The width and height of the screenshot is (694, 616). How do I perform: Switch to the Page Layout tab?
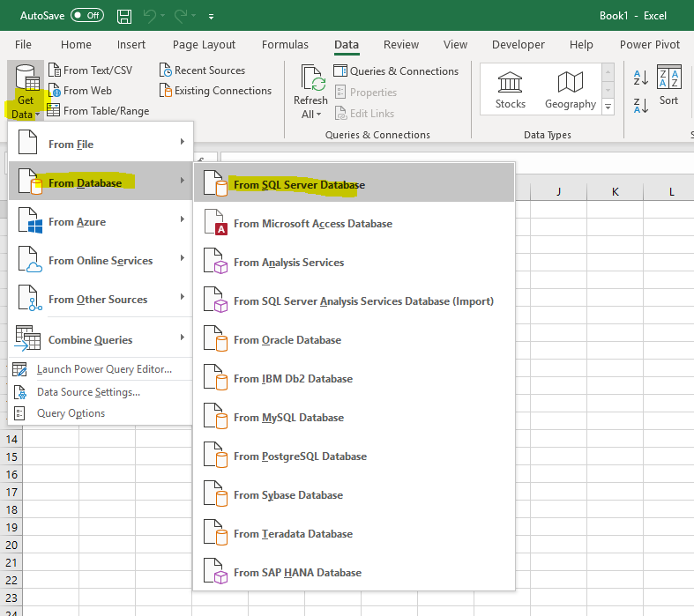pos(204,45)
